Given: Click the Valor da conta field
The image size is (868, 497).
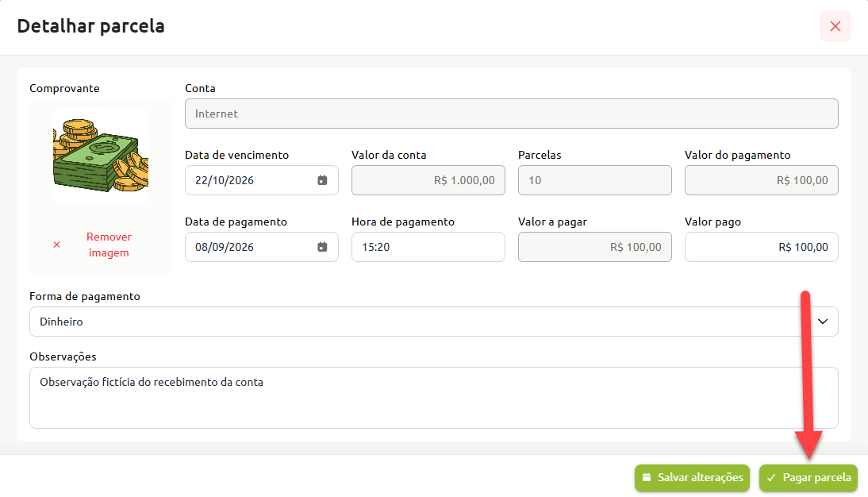Looking at the screenshot, I should (x=428, y=180).
